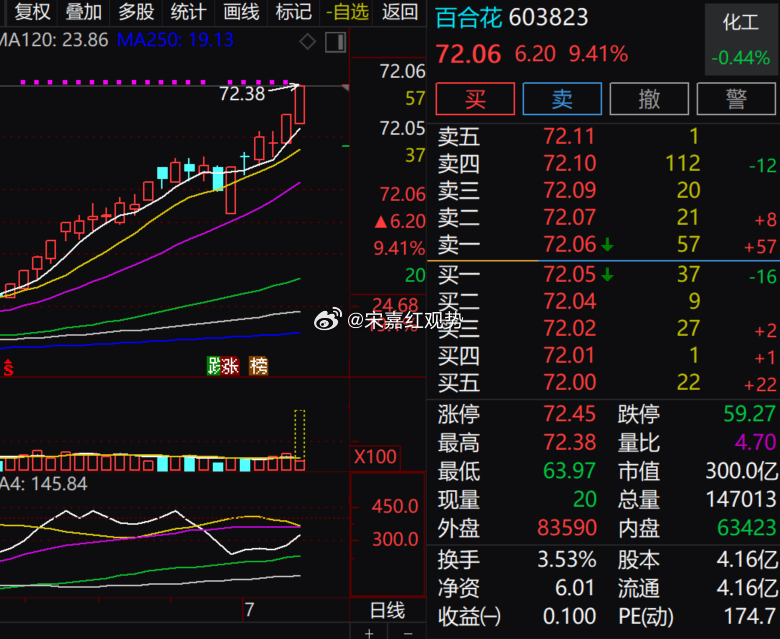Viewport: 780px width, 639px height.
Task: Click the 撤 cancel order button
Action: coord(649,99)
